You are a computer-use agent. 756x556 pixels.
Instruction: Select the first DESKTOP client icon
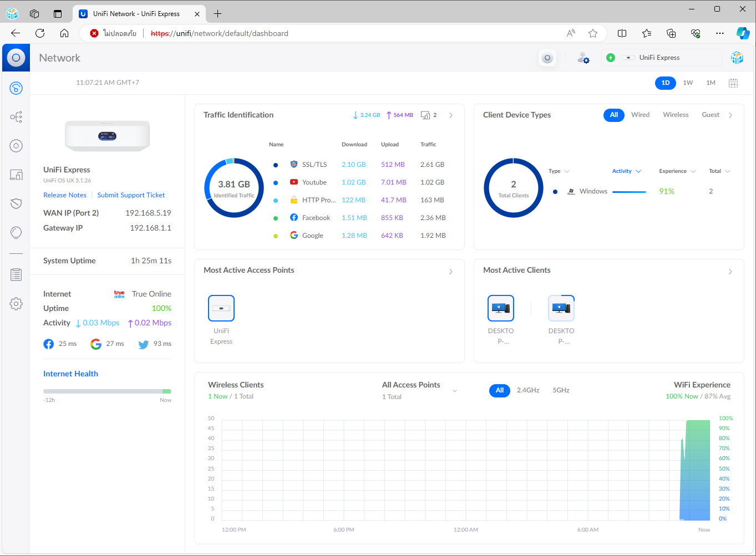coord(501,308)
